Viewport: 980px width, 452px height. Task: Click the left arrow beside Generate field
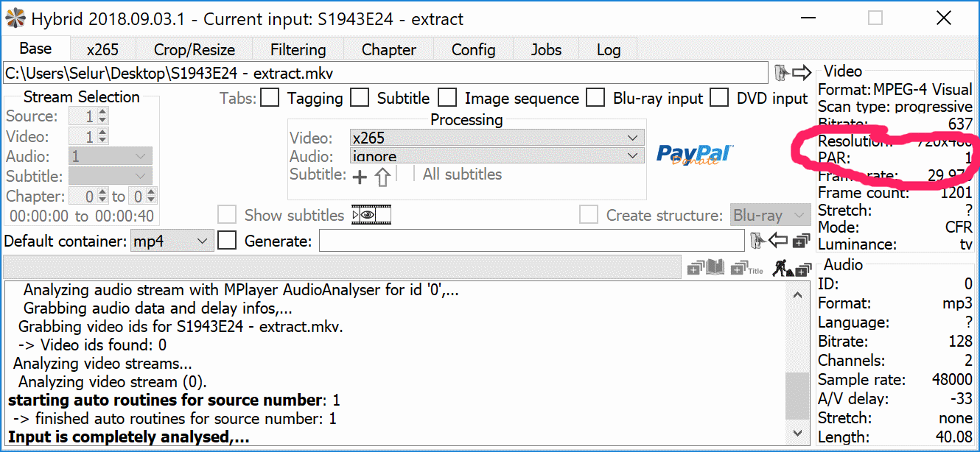[778, 241]
